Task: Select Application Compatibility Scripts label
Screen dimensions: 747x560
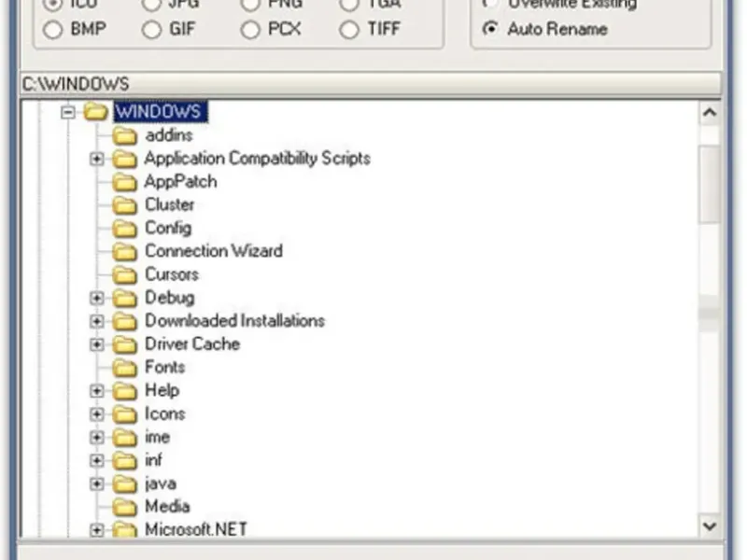Action: tap(258, 159)
